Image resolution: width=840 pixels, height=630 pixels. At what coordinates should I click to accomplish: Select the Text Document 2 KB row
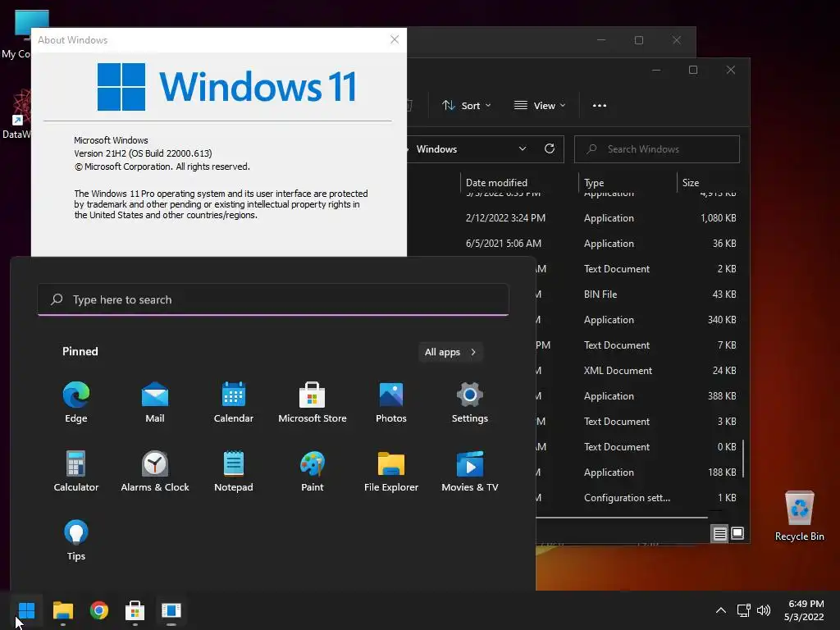click(637, 269)
